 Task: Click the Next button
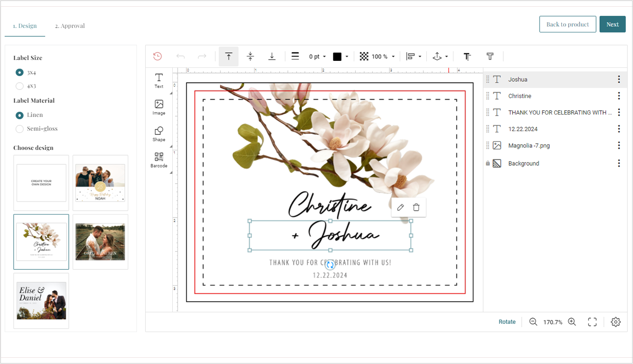[612, 24]
